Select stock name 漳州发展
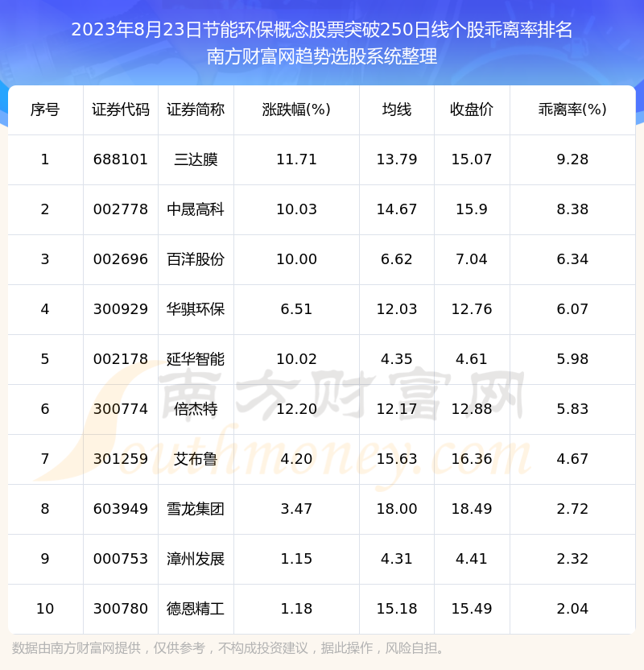The height and width of the screenshot is (670, 644). [196, 559]
